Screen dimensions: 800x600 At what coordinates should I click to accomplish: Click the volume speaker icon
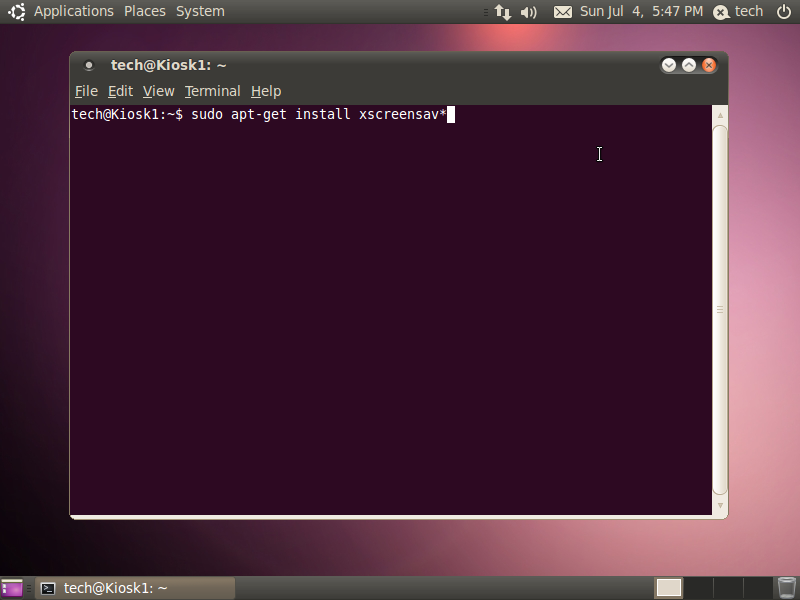click(529, 12)
